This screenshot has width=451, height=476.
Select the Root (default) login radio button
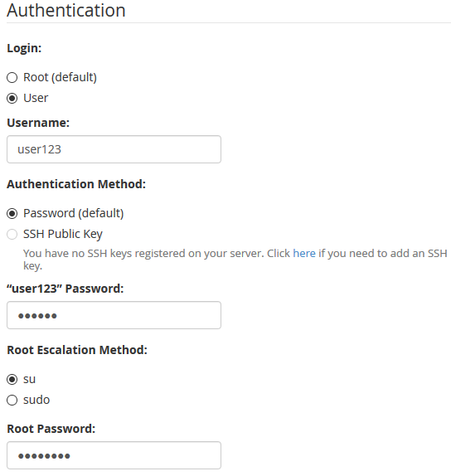click(12, 77)
